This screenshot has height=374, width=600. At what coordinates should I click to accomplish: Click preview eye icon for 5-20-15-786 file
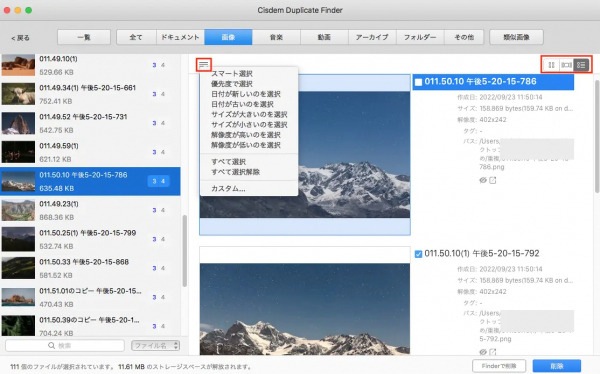tap(483, 180)
